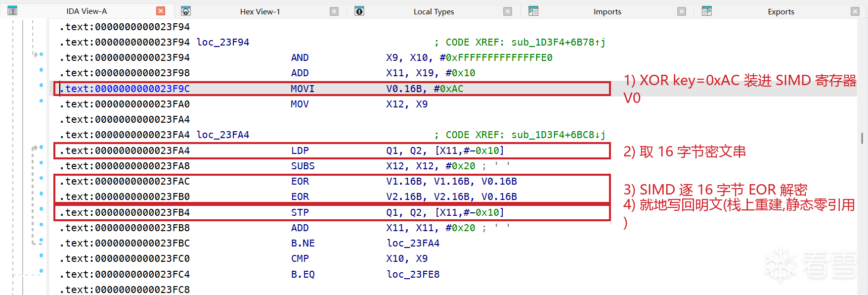
Task: Click ADD operands X11, X19, #0x10
Action: pyautogui.click(x=431, y=73)
